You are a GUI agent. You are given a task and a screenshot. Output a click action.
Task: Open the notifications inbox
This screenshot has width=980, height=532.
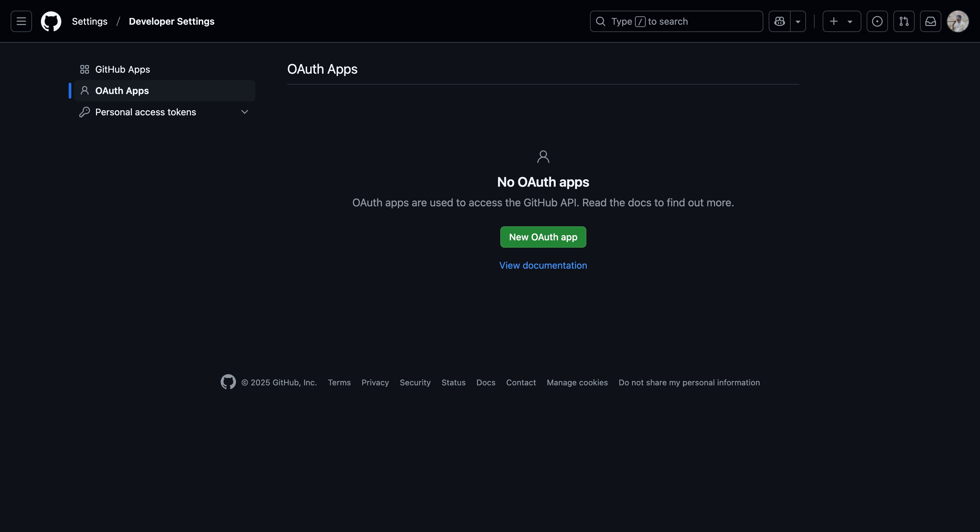coord(931,21)
